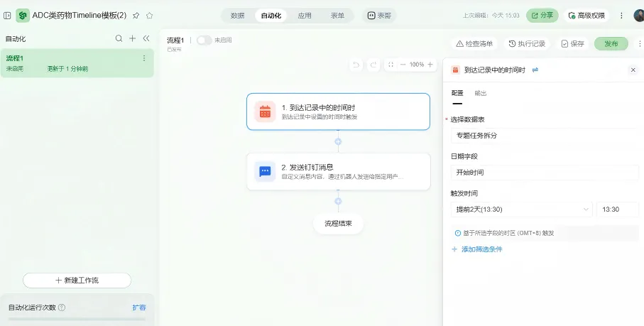Select node 2. 发送钉钉消息
The width and height of the screenshot is (644, 326).
click(338, 171)
